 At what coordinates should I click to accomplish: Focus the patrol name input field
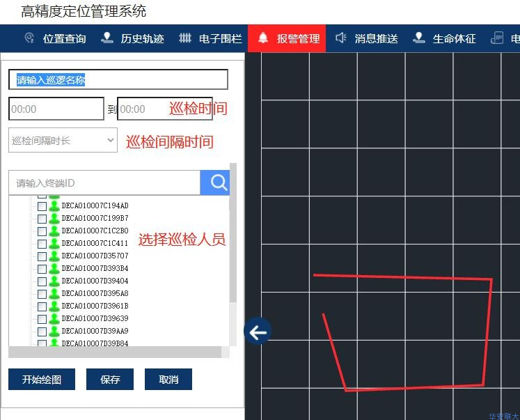pos(118,79)
